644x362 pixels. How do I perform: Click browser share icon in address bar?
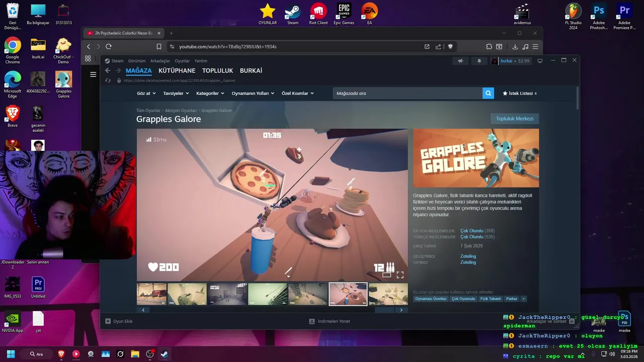438,47
